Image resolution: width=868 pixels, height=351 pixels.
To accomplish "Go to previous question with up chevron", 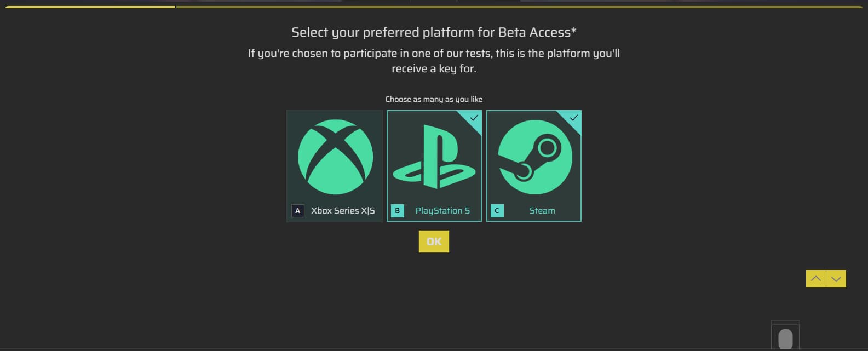I will [816, 279].
